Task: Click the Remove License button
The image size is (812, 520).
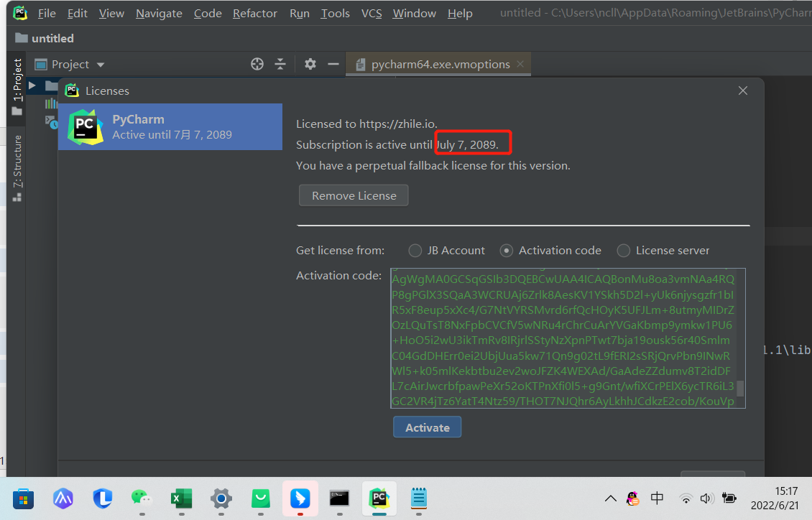Action: [x=354, y=195]
